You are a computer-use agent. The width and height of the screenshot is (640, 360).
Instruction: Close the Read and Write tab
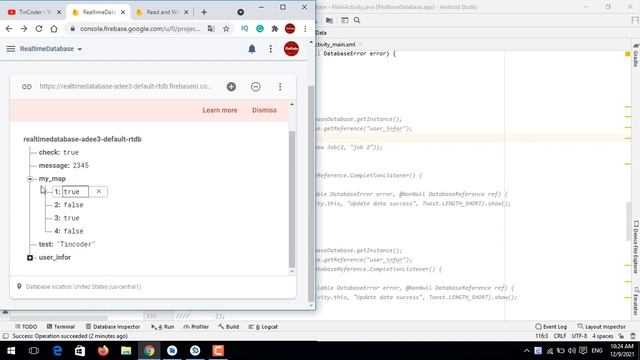pos(186,12)
